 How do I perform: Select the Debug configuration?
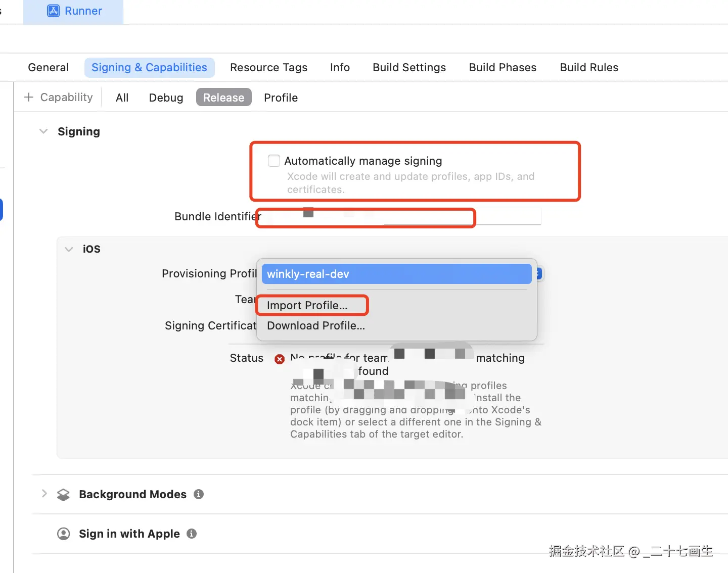pyautogui.click(x=166, y=98)
